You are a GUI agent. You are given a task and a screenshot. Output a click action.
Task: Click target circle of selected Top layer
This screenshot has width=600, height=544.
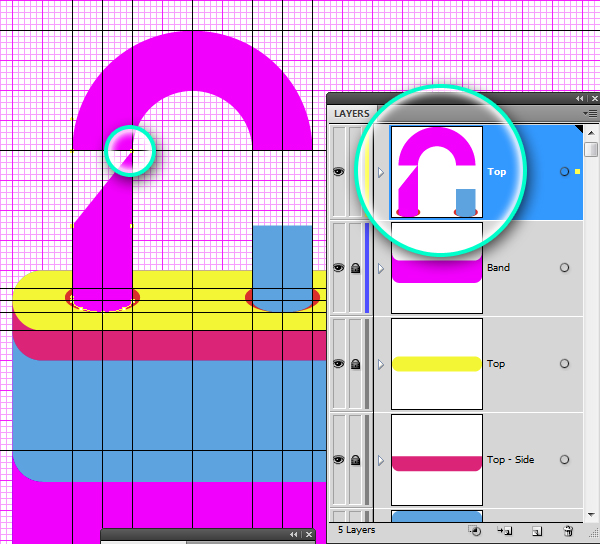564,172
